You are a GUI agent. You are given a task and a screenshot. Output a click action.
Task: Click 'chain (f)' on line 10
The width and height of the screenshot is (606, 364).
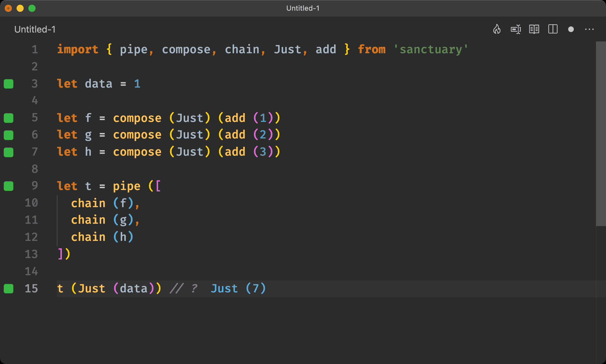tap(102, 203)
